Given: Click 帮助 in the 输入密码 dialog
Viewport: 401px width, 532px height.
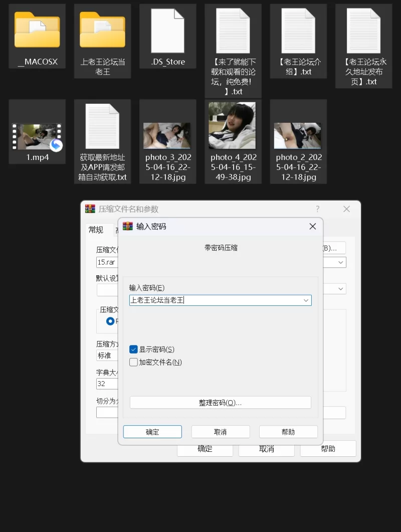Looking at the screenshot, I should [288, 432].
